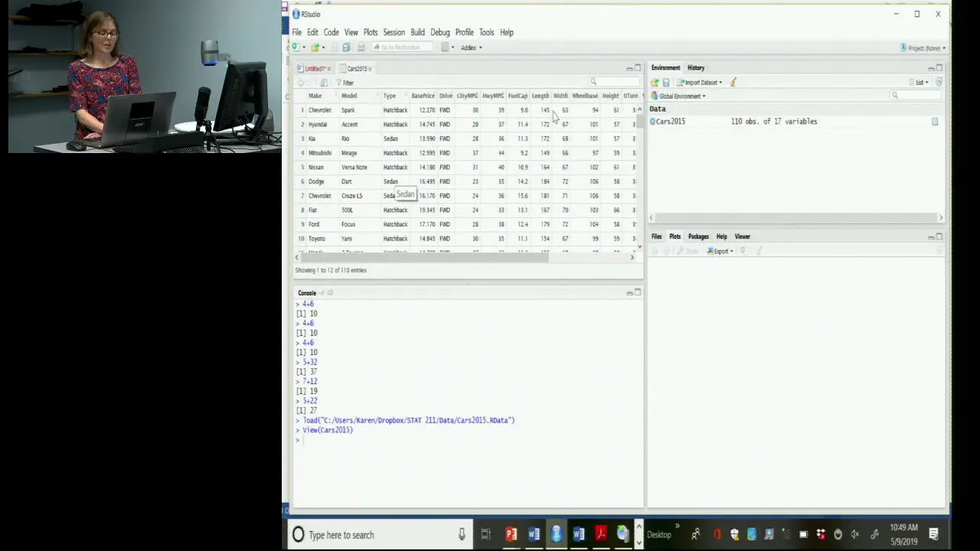Click the data viewer search box
This screenshot has height=551, width=980.
click(613, 82)
